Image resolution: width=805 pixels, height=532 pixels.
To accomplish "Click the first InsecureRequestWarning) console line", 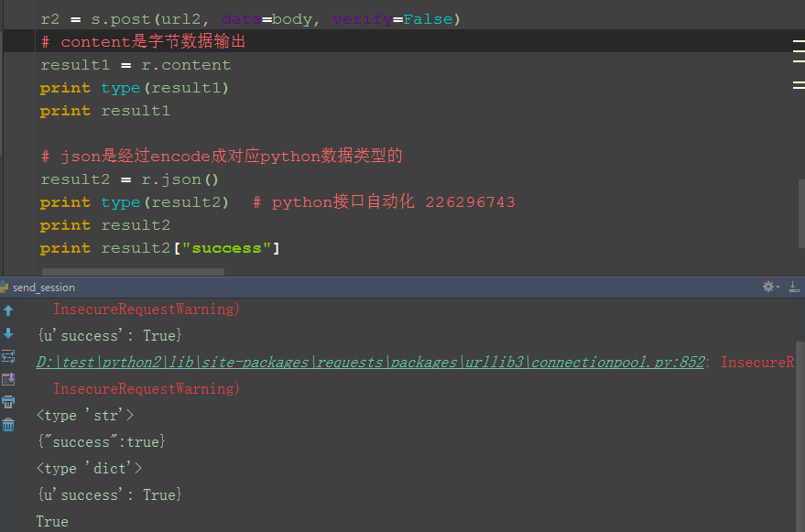I will click(x=147, y=309).
